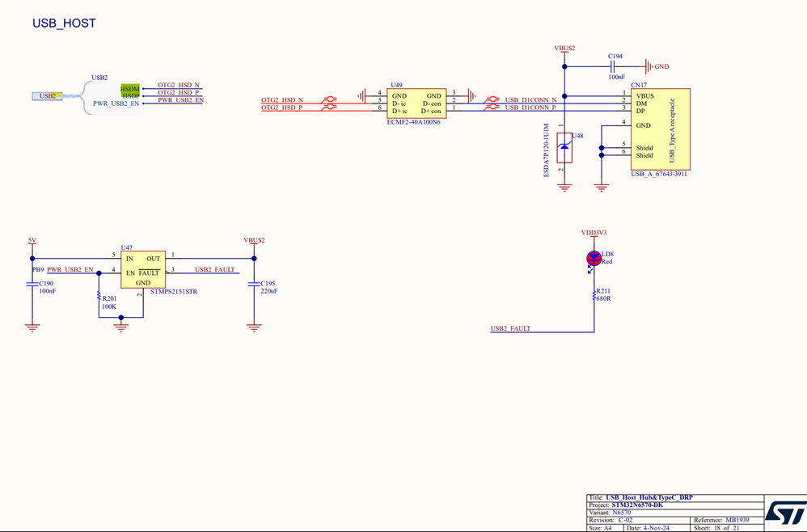Select the VDD3V3 power label
Screen dimensions: 807x532
(x=594, y=233)
